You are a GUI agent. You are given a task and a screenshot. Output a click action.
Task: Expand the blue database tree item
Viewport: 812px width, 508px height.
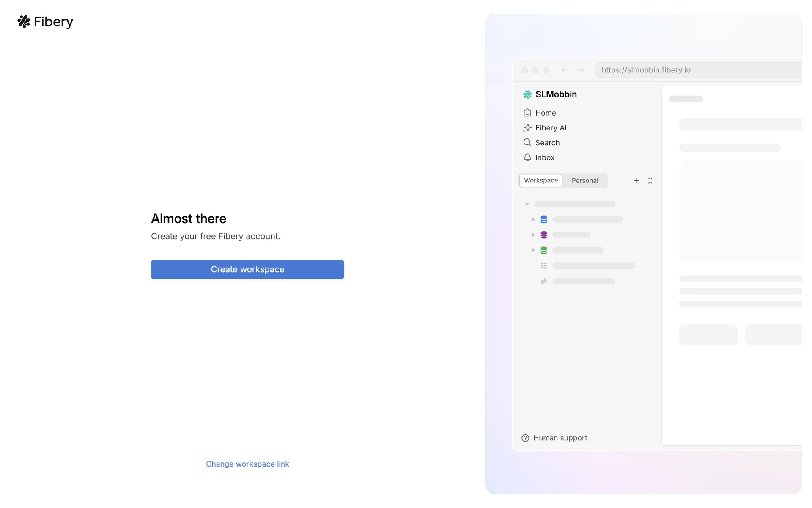pos(533,219)
